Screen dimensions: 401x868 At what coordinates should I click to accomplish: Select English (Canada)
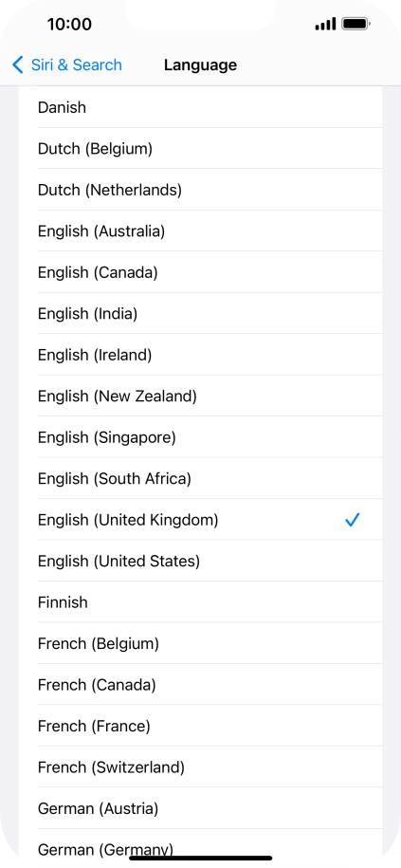click(200, 272)
